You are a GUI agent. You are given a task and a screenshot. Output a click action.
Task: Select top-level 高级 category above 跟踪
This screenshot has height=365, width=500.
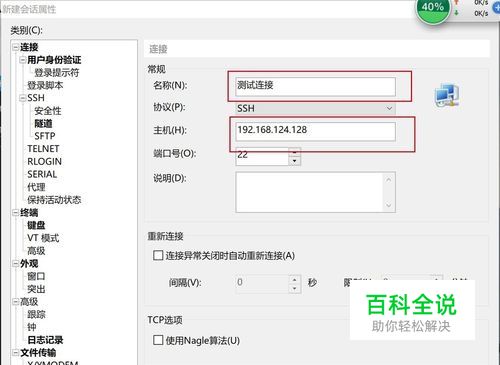click(29, 302)
